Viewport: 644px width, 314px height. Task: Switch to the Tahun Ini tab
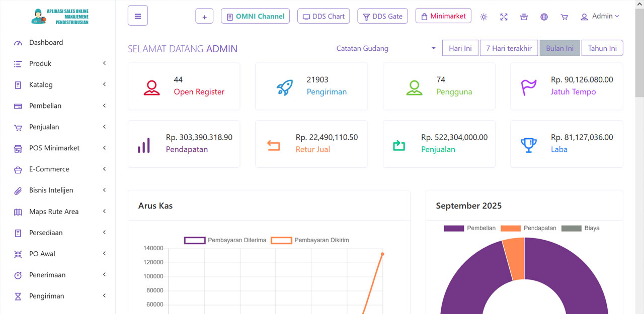pyautogui.click(x=602, y=48)
